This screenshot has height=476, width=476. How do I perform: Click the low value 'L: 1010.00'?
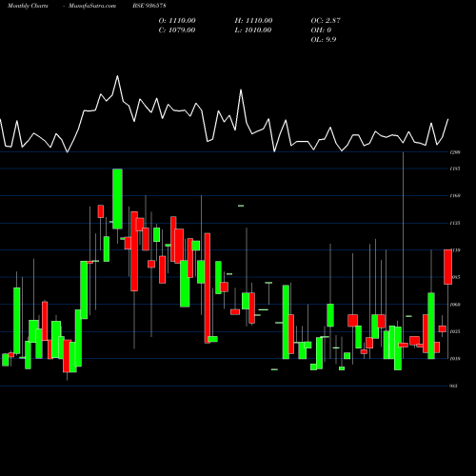(x=253, y=30)
